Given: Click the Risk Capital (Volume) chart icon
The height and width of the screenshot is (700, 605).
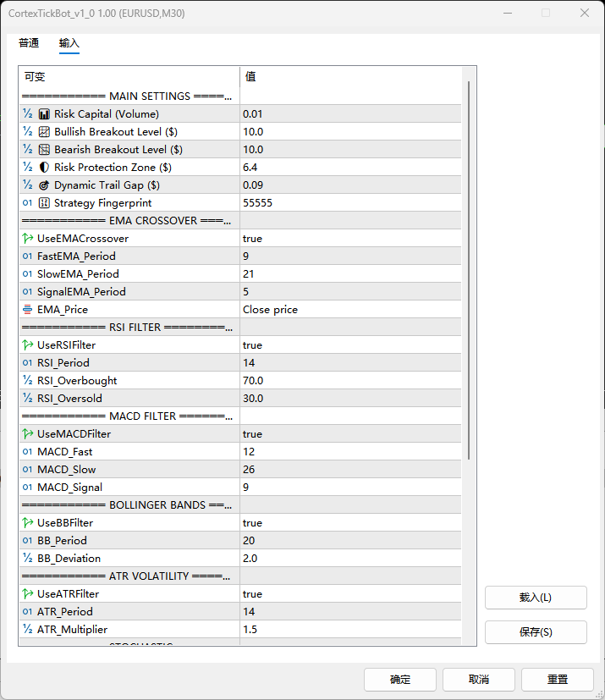Looking at the screenshot, I should 44,114.
